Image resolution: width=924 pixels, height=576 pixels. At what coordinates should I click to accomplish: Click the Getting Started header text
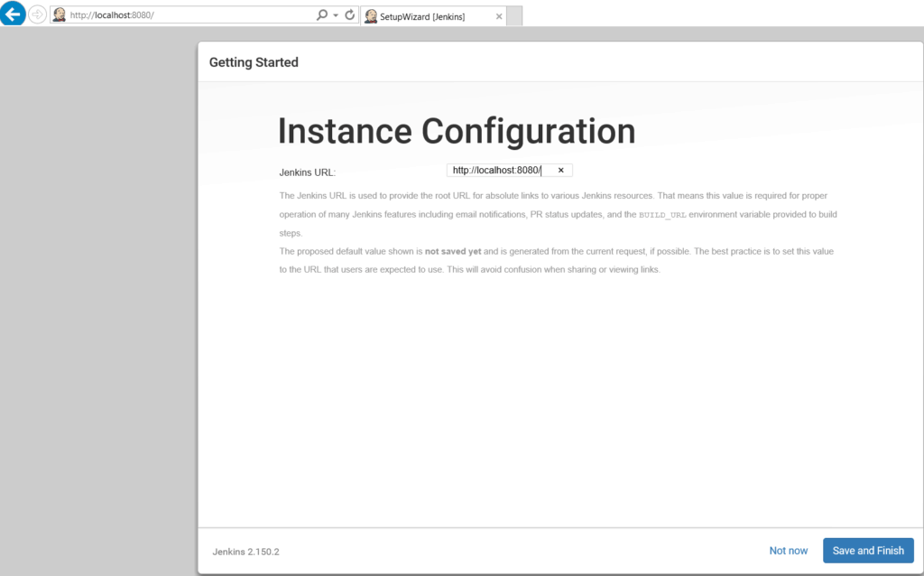click(x=254, y=62)
